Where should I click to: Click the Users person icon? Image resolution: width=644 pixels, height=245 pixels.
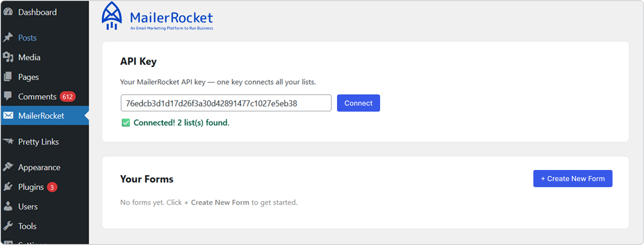point(8,207)
